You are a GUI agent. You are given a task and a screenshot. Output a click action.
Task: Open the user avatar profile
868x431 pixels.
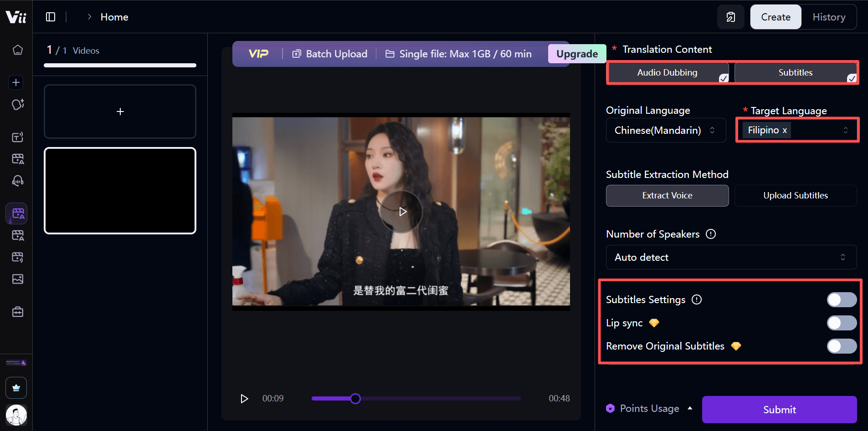[x=16, y=415]
